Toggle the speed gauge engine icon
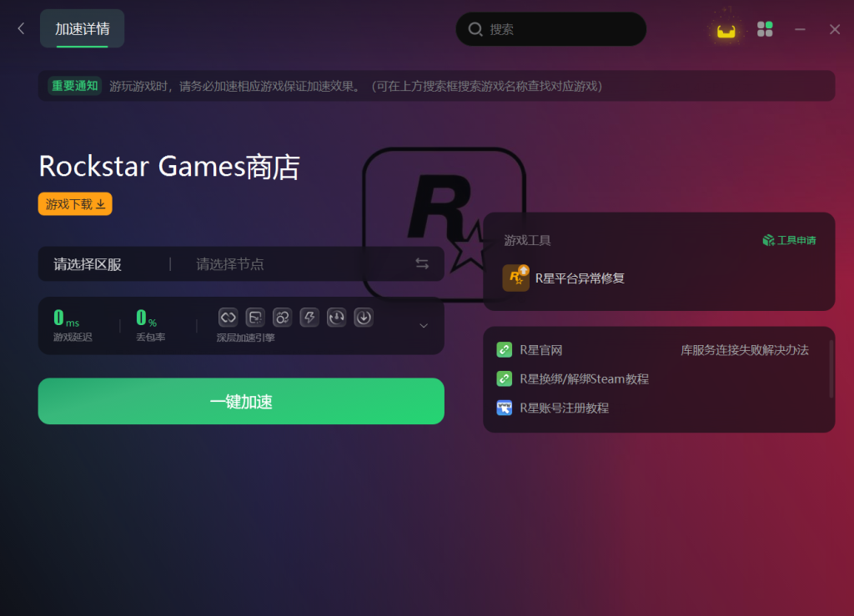Screen dimensions: 854x616 point(337,318)
